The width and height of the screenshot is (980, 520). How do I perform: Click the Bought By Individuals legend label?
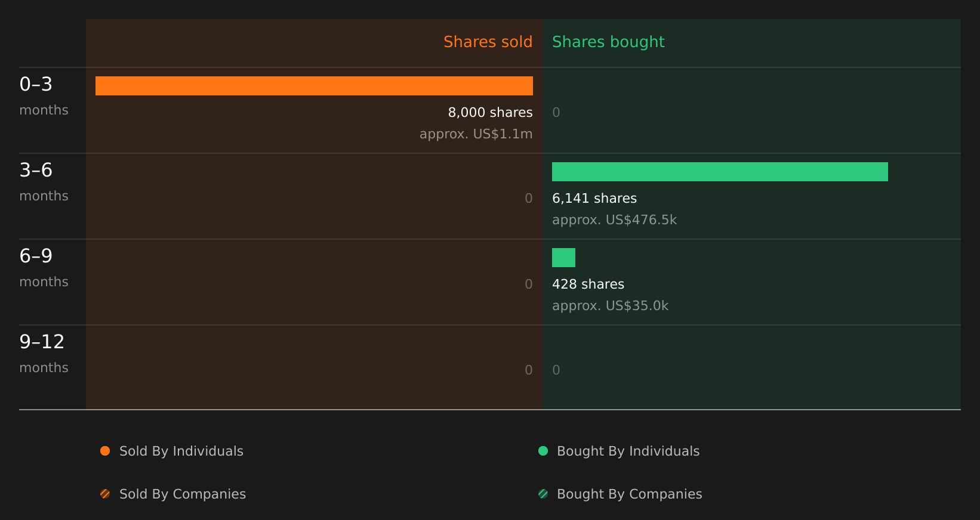[x=628, y=451]
